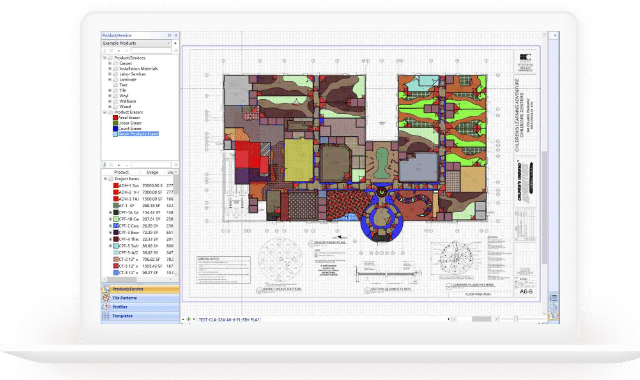Select the ADH-1 product row

pos(138,185)
